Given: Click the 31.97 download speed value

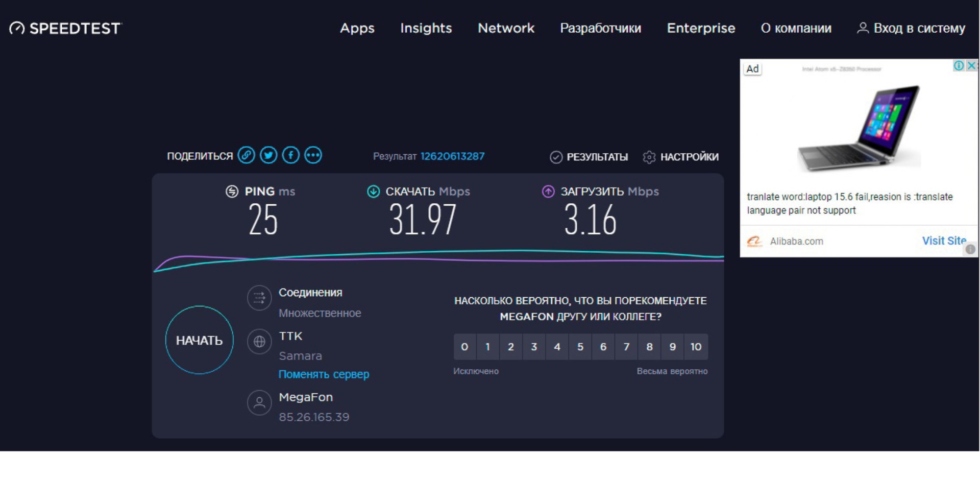Looking at the screenshot, I should [x=423, y=220].
